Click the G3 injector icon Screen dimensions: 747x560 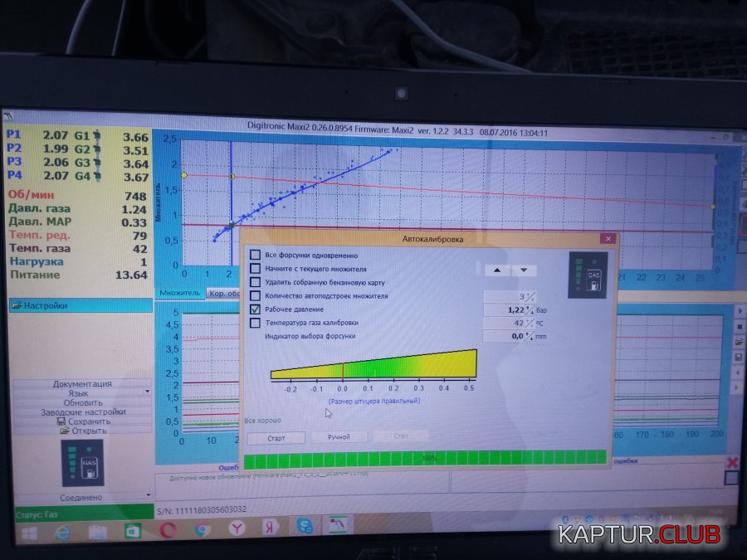pyautogui.click(x=97, y=163)
